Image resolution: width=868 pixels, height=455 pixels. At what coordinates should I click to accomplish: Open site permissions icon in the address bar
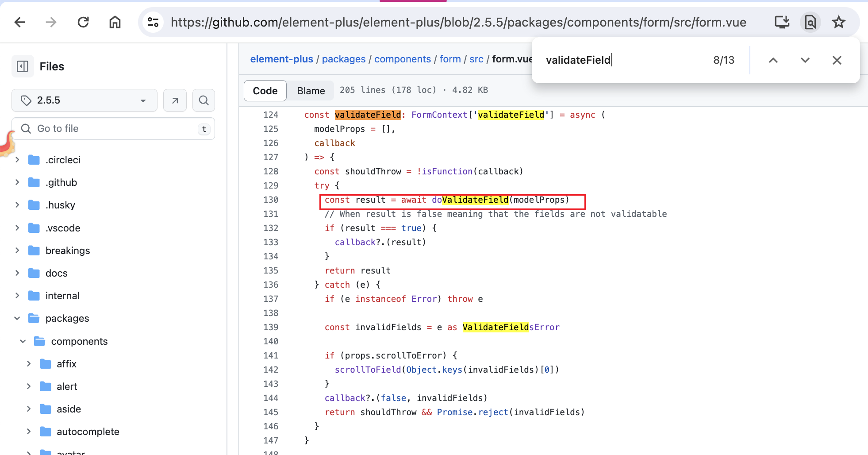pyautogui.click(x=153, y=22)
